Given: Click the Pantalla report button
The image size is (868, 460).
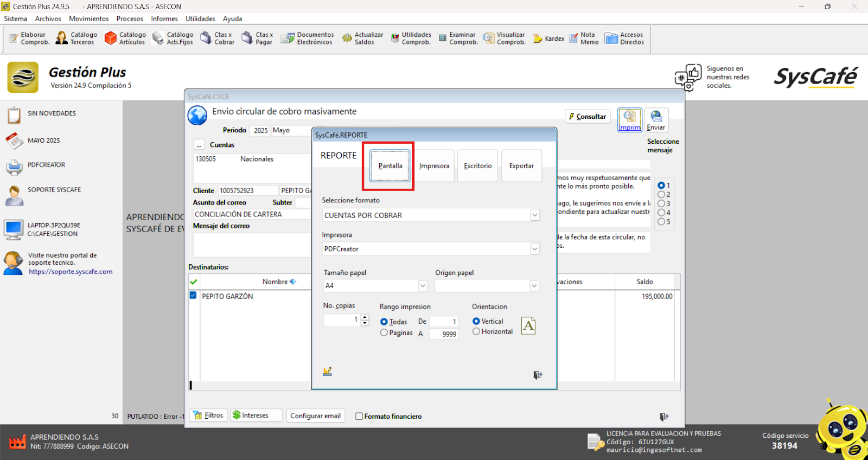Looking at the screenshot, I should (390, 166).
